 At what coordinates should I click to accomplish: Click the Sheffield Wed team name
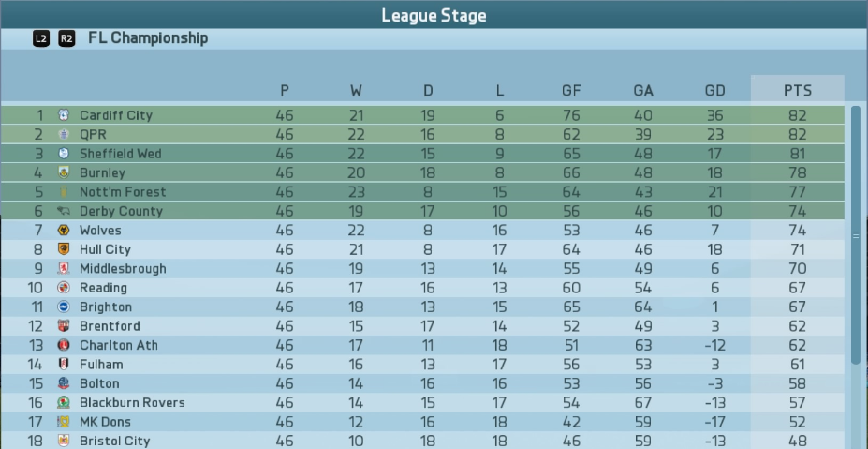point(121,154)
